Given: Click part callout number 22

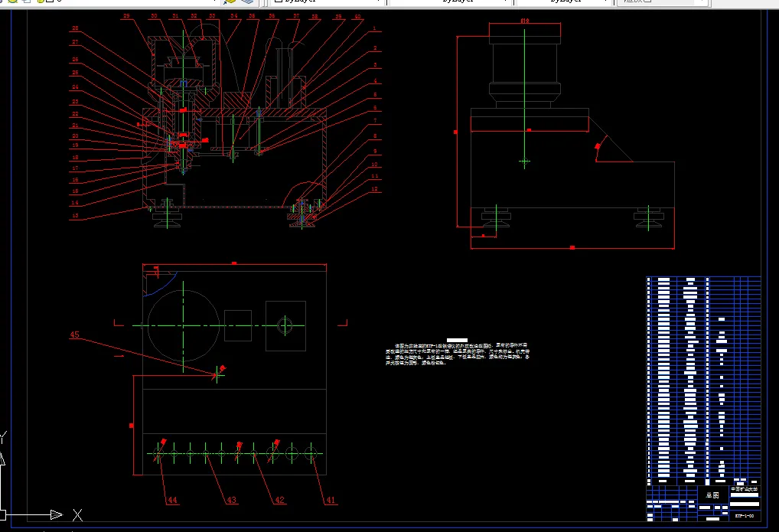Looking at the screenshot, I should [75, 114].
